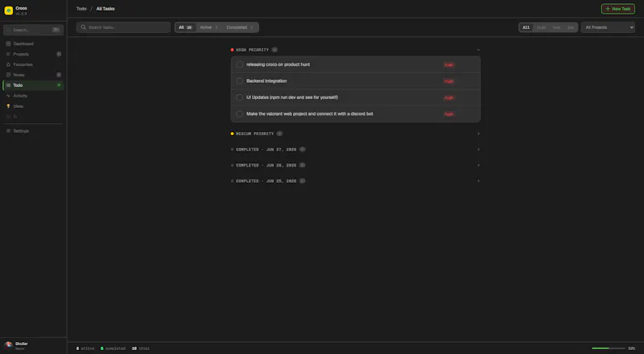Click the 'Backend Integration' task title
Image resolution: width=644 pixels, height=354 pixels.
click(266, 81)
